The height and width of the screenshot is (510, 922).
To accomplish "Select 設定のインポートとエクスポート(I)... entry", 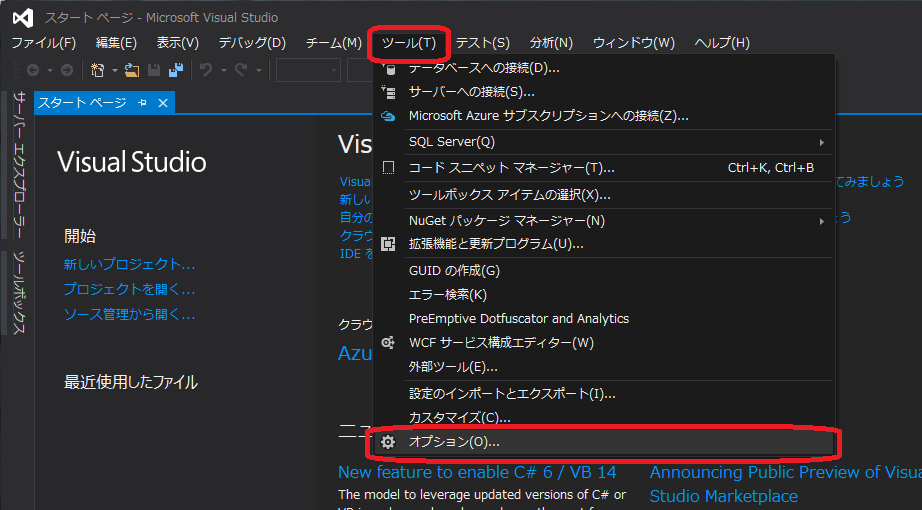I will click(x=604, y=394).
